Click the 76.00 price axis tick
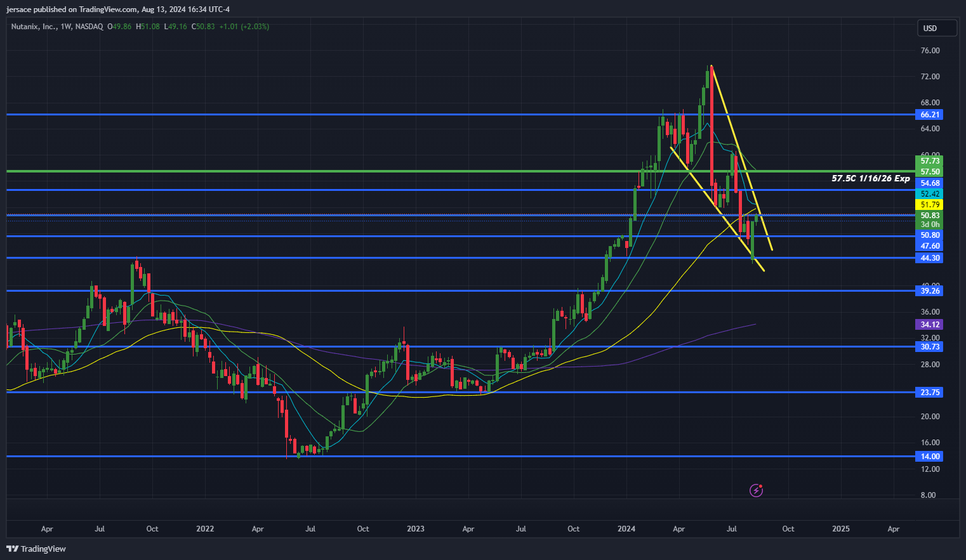The height and width of the screenshot is (560, 966). pyautogui.click(x=930, y=51)
